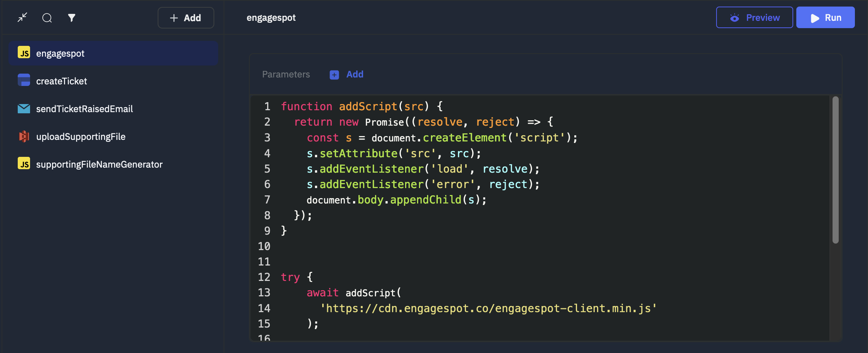
Task: Click line 1 function addScript code
Action: pyautogui.click(x=362, y=106)
